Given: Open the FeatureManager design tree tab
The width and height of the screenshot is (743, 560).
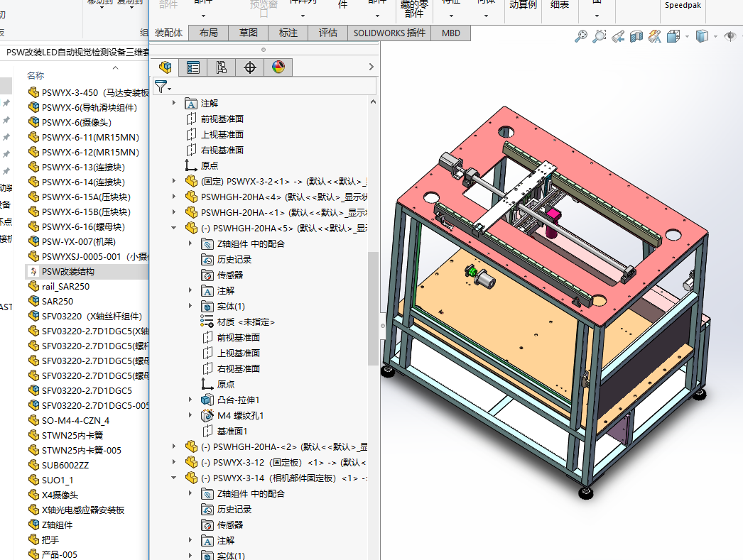Looking at the screenshot, I should point(166,67).
